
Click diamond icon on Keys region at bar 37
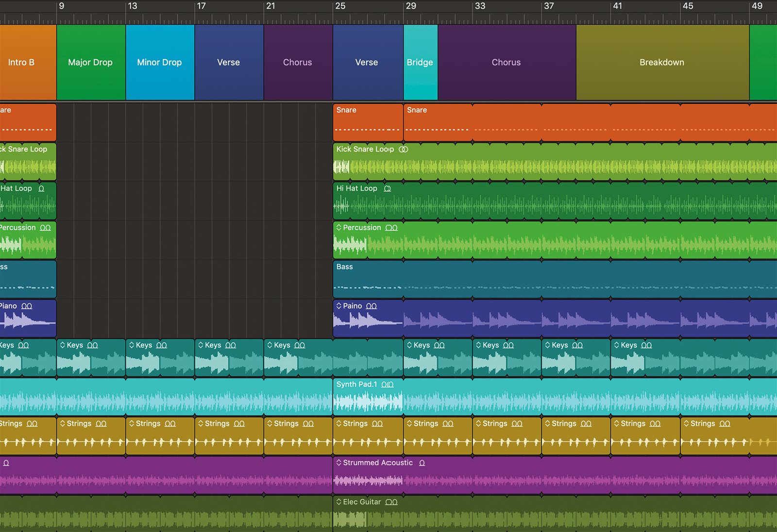(547, 345)
